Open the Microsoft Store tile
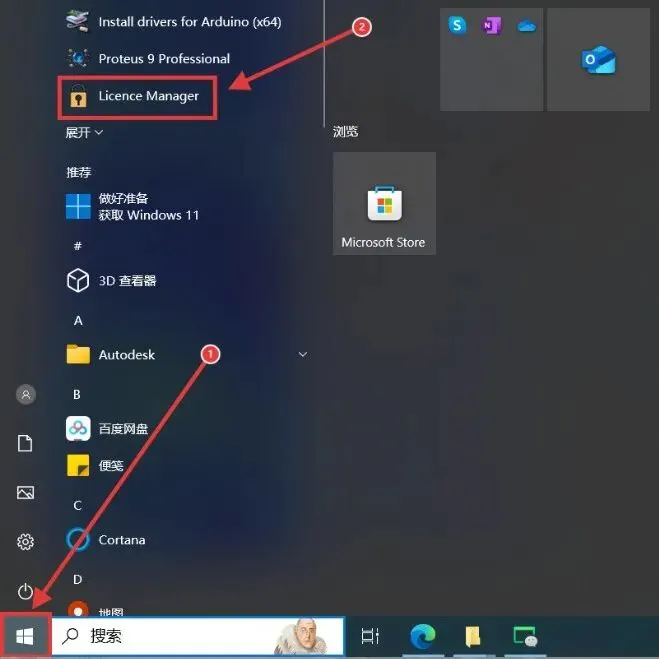The height and width of the screenshot is (659, 659). (384, 203)
